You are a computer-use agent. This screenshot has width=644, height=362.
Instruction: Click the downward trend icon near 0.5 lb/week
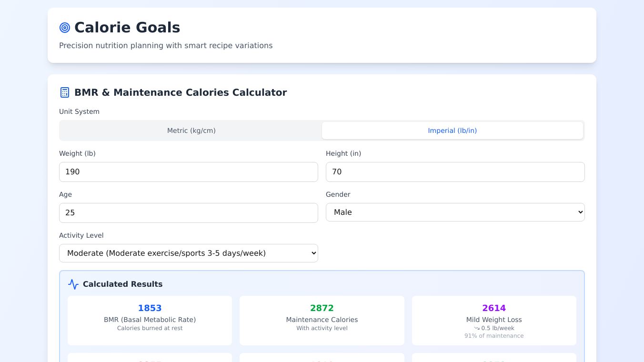tap(477, 328)
